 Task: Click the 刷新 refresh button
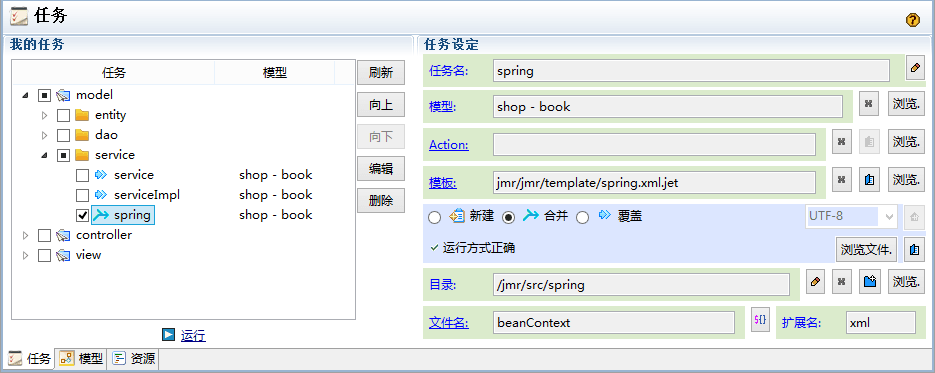coord(381,73)
